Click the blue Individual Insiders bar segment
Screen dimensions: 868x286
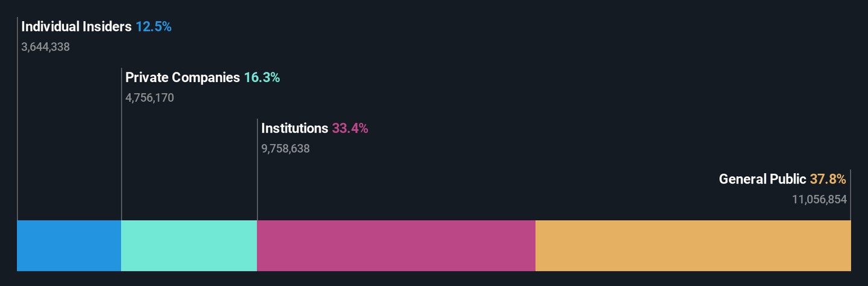[69, 246]
